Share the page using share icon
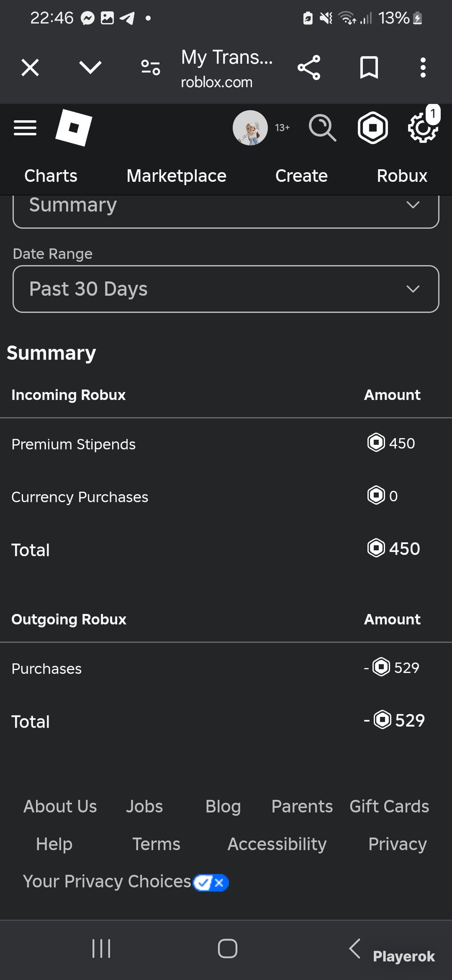Screen dimensions: 452x980 point(309,68)
